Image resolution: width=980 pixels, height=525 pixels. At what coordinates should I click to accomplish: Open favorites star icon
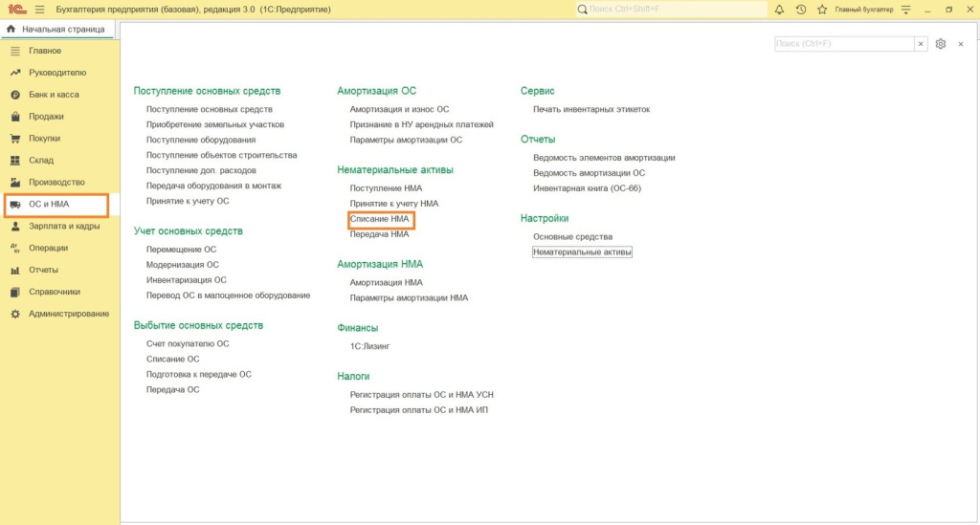click(822, 10)
